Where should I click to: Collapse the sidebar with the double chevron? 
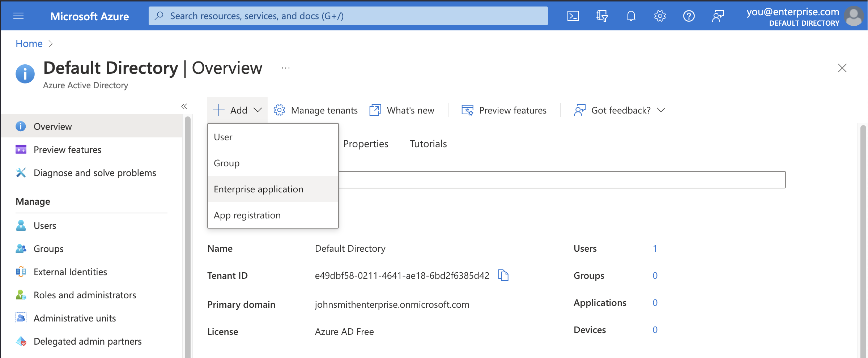(184, 106)
